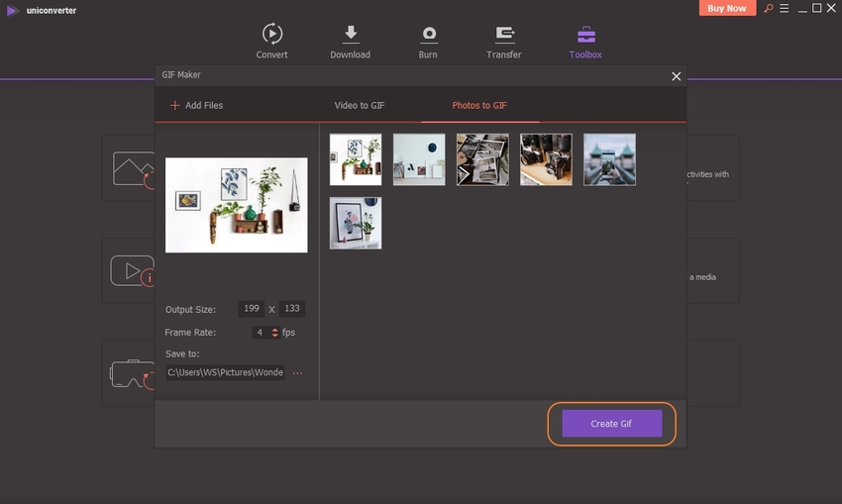Open the Transfer section
This screenshot has height=504, width=842.
pos(504,42)
